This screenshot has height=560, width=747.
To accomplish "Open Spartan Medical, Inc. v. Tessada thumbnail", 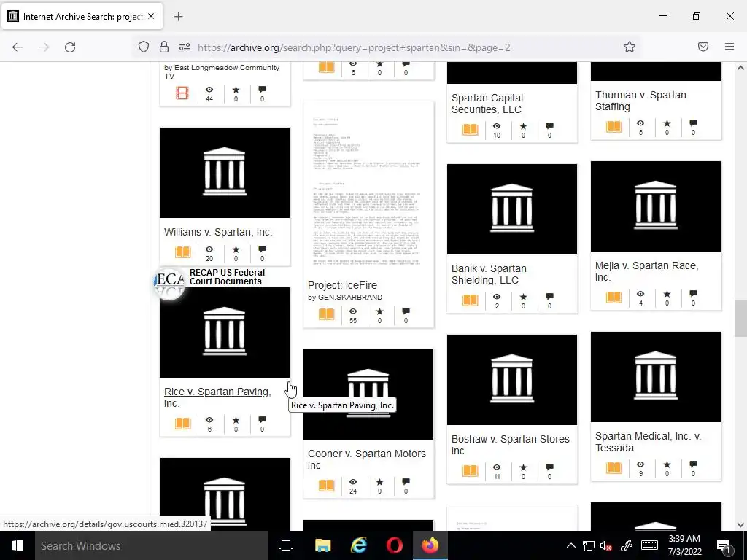I will (656, 377).
